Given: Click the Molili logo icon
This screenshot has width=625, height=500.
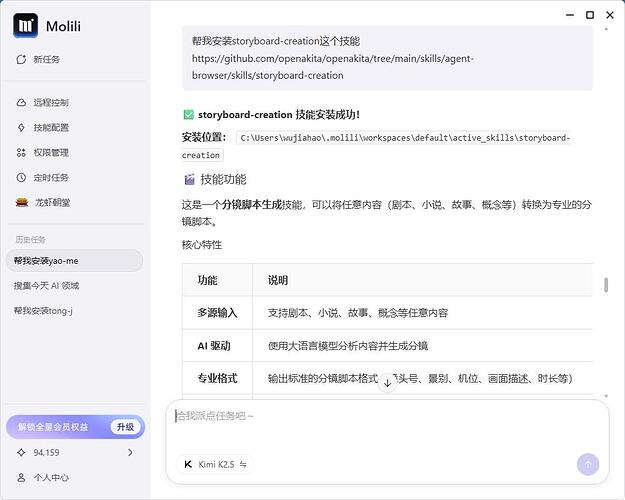Looking at the screenshot, I should tap(26, 26).
